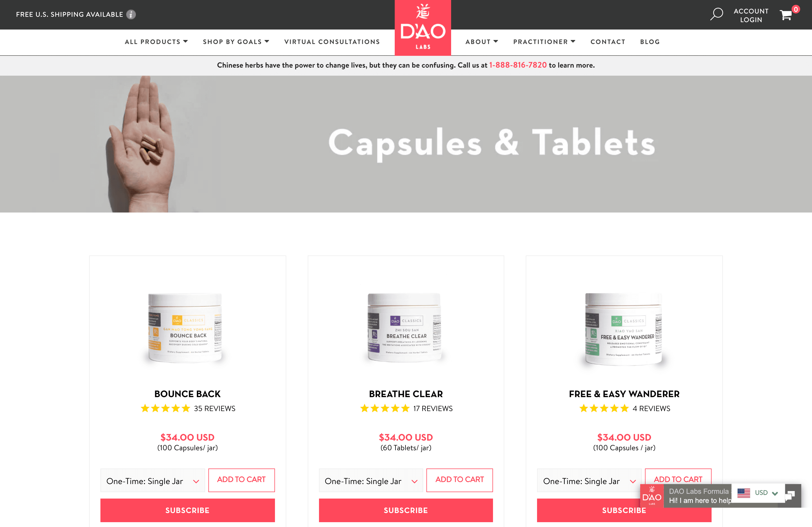
Task: Click Bounce Back star rating
Action: pyautogui.click(x=165, y=408)
